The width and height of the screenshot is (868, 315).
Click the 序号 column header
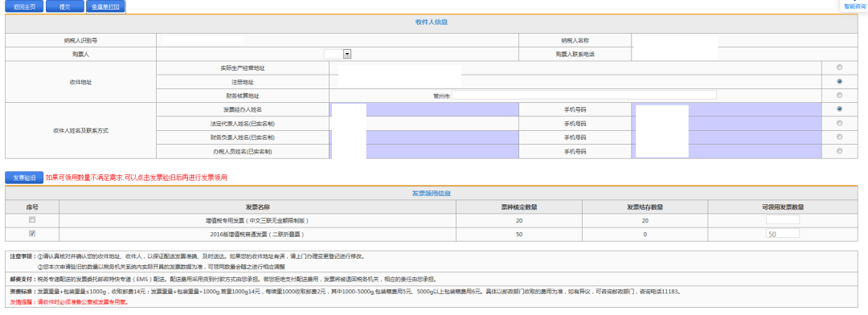pos(32,207)
